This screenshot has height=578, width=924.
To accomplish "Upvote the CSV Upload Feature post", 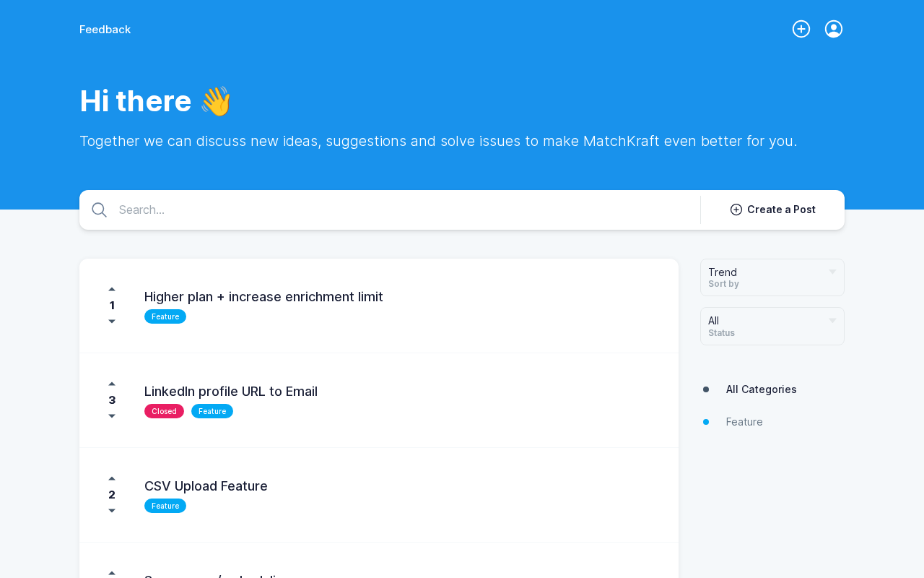I will point(112,478).
